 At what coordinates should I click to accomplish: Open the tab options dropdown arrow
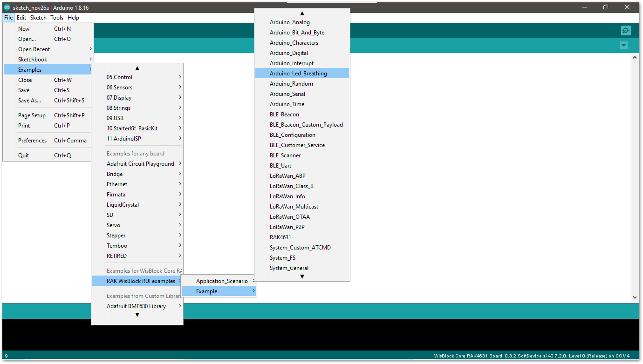point(623,45)
